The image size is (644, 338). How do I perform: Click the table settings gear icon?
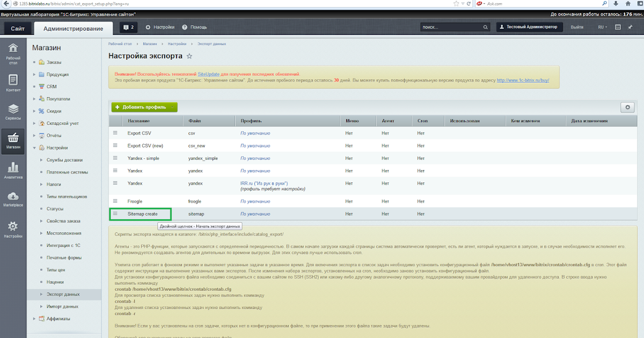[x=627, y=107]
